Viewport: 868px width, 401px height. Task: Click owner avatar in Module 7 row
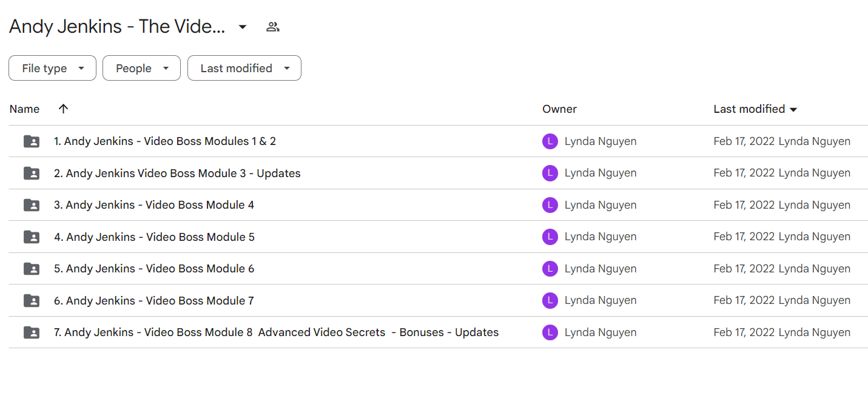click(550, 301)
